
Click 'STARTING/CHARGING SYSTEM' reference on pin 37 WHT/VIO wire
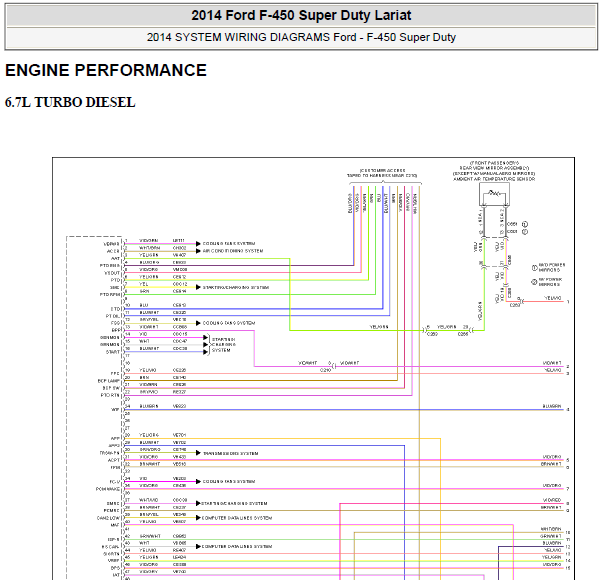point(234,503)
